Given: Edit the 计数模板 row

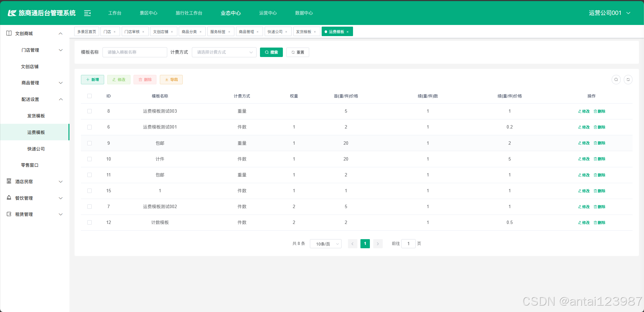Looking at the screenshot, I should [584, 223].
